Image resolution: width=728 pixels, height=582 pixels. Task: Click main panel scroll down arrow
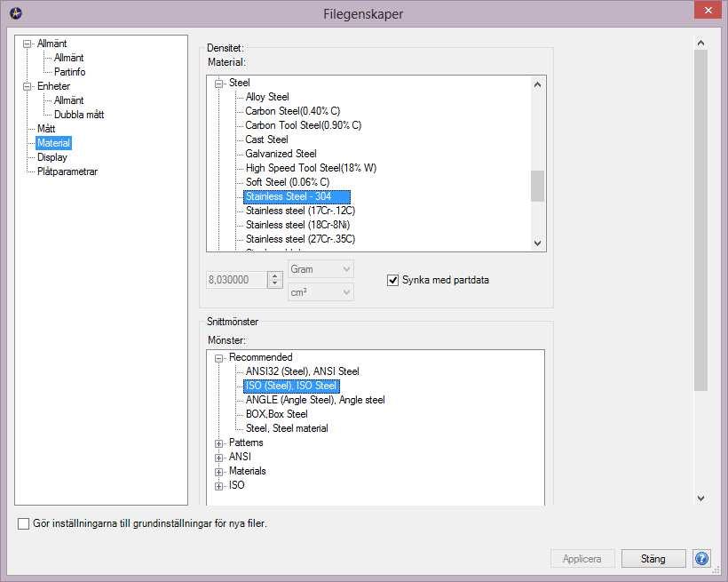tap(700, 498)
